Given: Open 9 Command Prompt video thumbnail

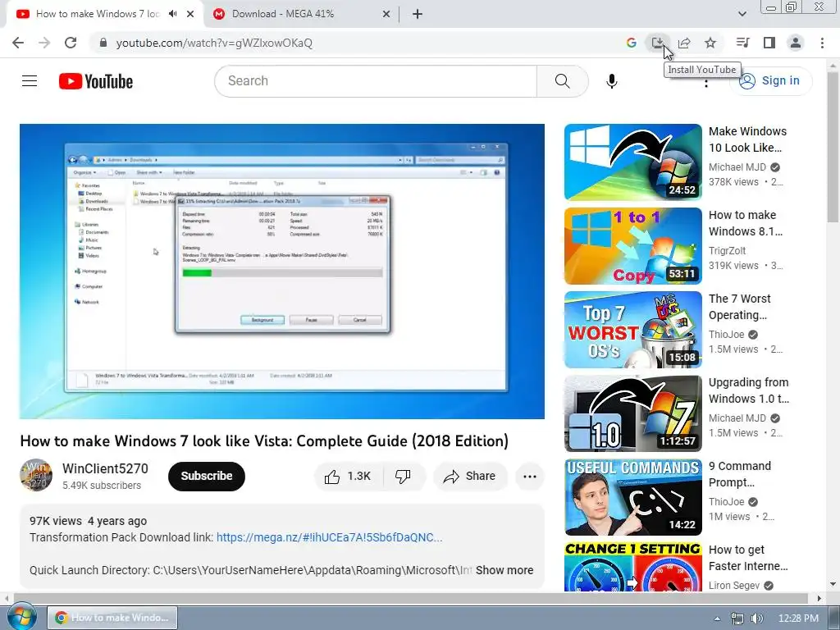Looking at the screenshot, I should 632,496.
